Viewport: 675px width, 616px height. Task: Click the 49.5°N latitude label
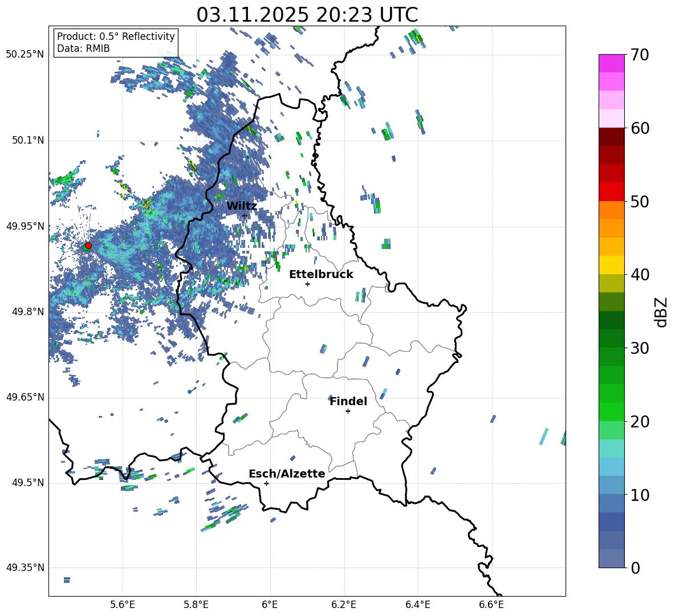[x=27, y=483]
